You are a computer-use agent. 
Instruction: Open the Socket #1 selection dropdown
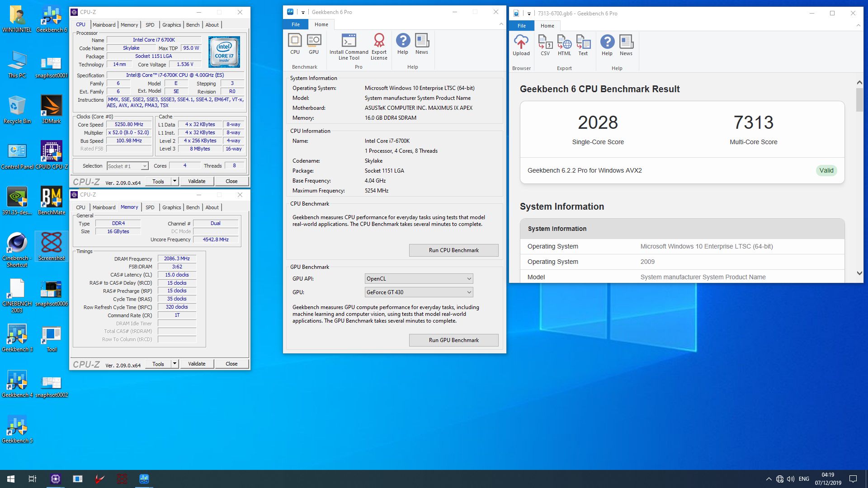[x=127, y=166]
